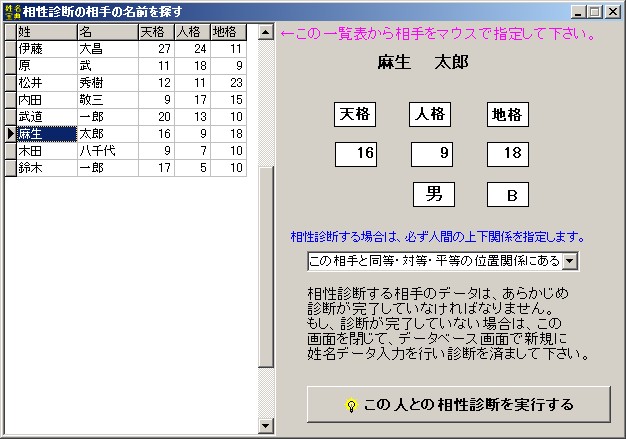Click 人格 value 24 in 伊藤 row
Screen dimensions: 626x439
192,49
